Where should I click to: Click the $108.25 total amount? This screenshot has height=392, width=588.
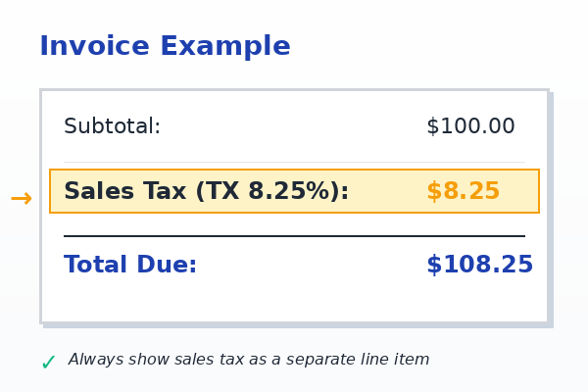tap(479, 266)
